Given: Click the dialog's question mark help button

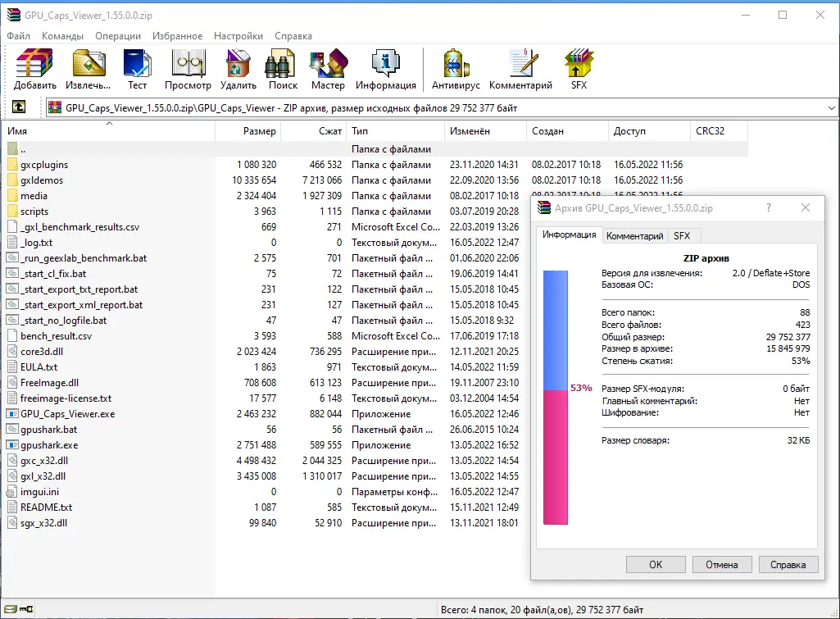Looking at the screenshot, I should (769, 207).
